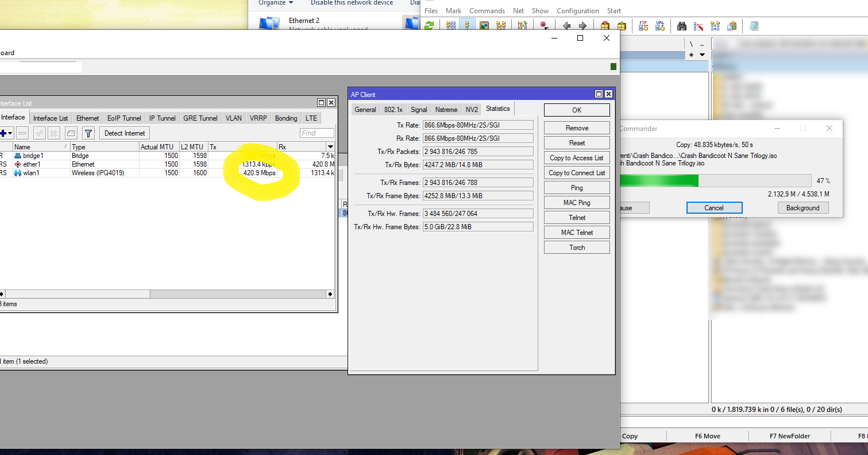Viewport: 868px width, 455px height.
Task: Show the directory tree via toolbar icon
Action: coord(501,26)
